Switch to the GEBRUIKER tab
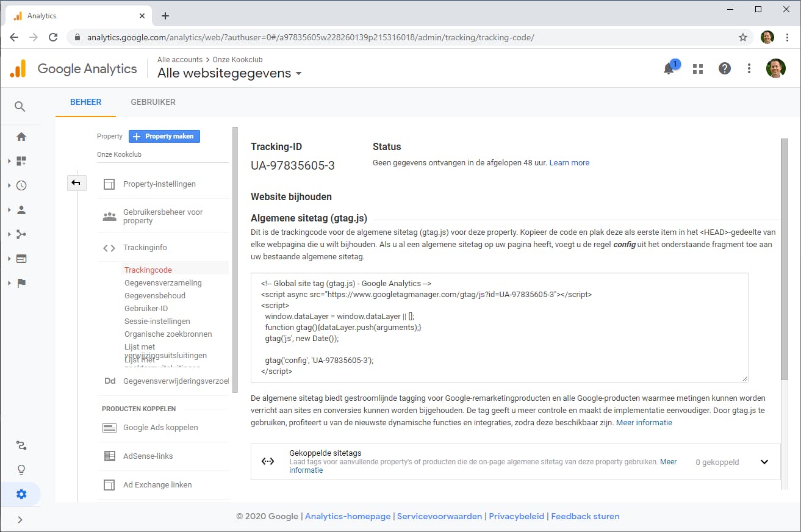 [153, 102]
